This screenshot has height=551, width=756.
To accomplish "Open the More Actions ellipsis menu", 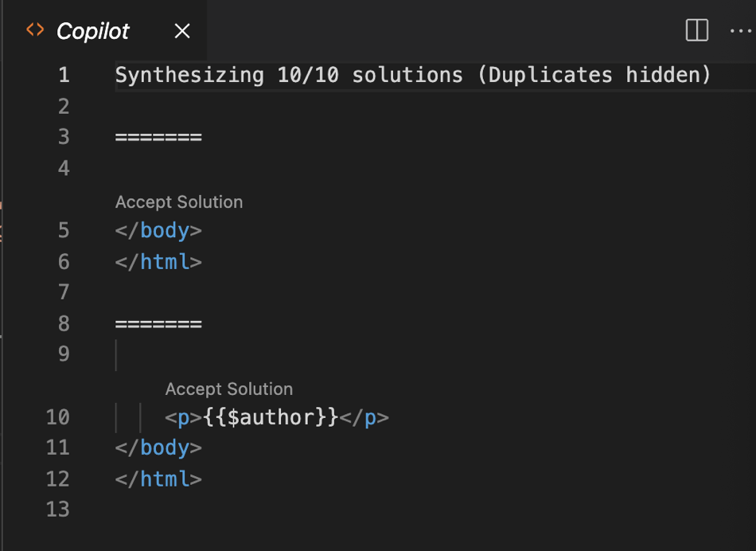I will click(x=740, y=31).
